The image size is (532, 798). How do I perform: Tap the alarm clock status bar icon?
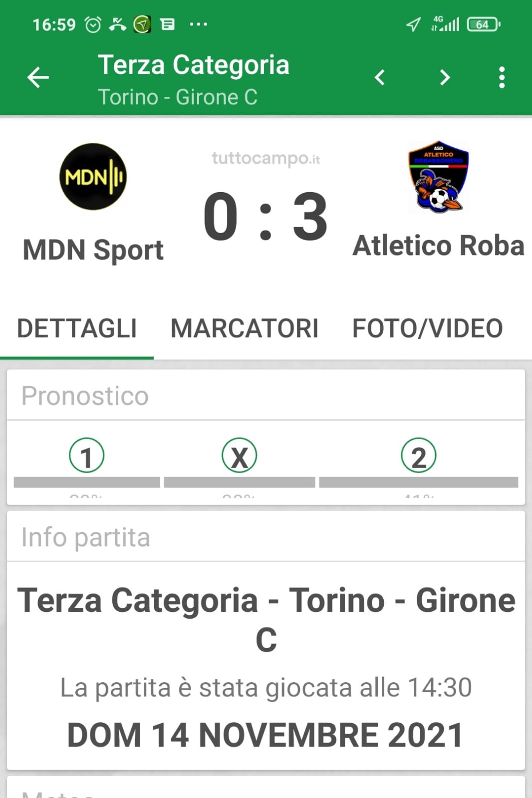(x=93, y=24)
